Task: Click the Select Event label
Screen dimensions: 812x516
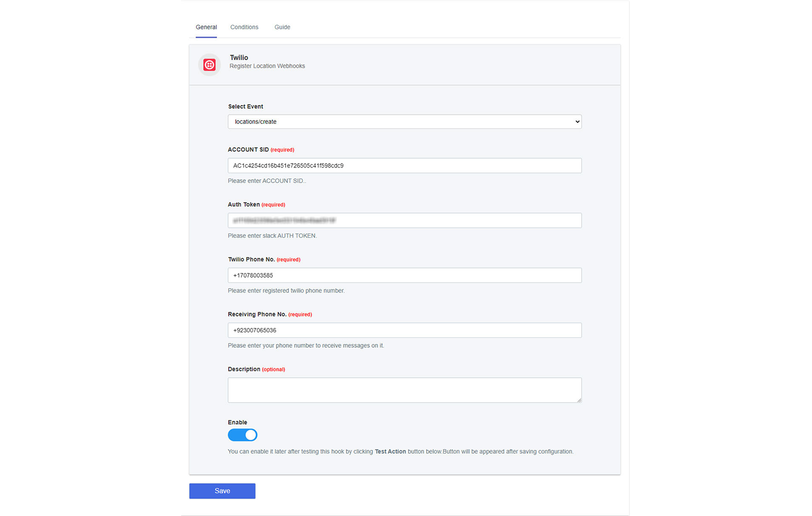Action: (x=246, y=107)
